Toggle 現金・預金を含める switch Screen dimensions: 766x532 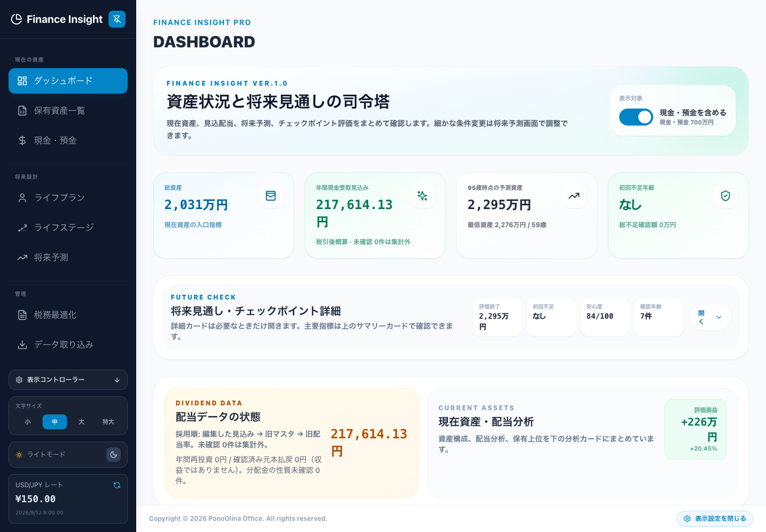636,117
